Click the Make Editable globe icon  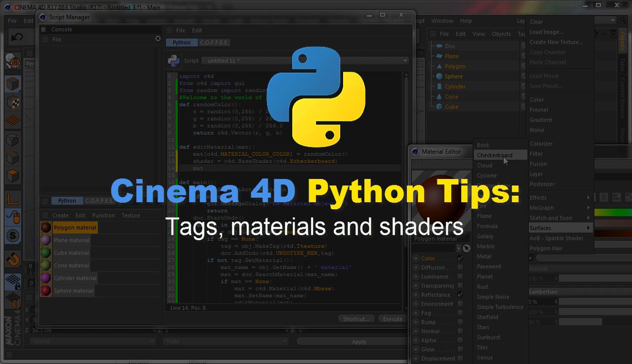pyautogui.click(x=13, y=62)
